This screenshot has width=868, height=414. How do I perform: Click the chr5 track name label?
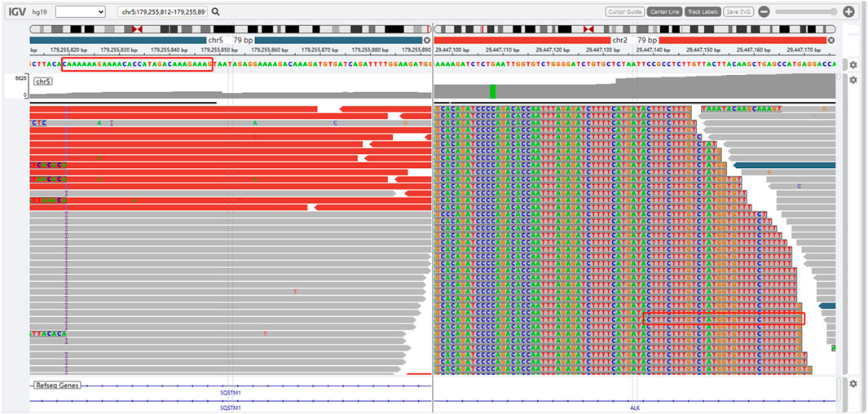point(43,81)
